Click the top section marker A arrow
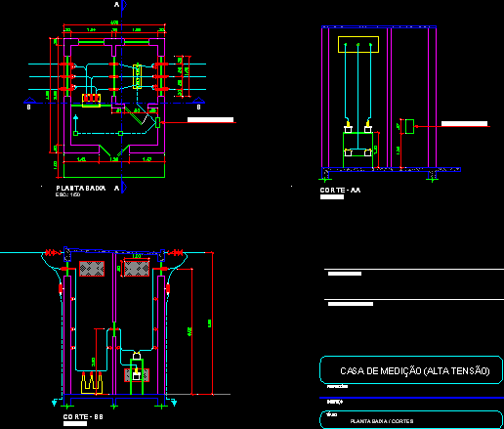 point(124,5)
